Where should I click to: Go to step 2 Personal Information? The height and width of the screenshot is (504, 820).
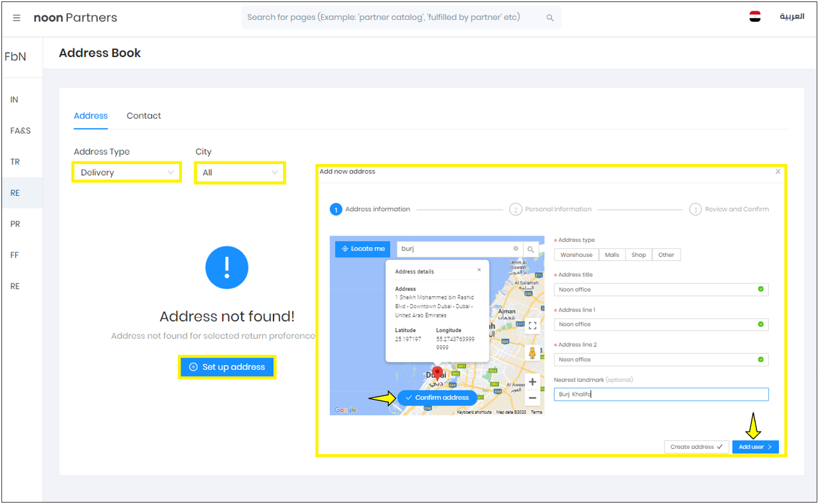[550, 209]
